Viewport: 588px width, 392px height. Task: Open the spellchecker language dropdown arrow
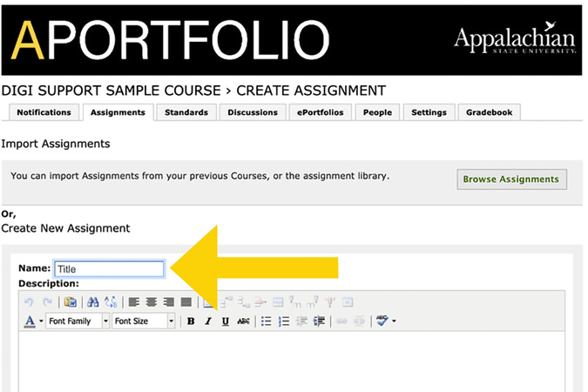coord(394,321)
